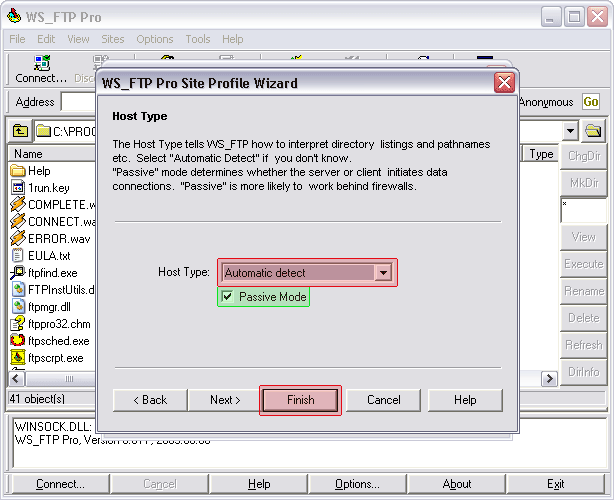
Task: Toggle the Passive Mode checkbox
Action: pos(228,297)
